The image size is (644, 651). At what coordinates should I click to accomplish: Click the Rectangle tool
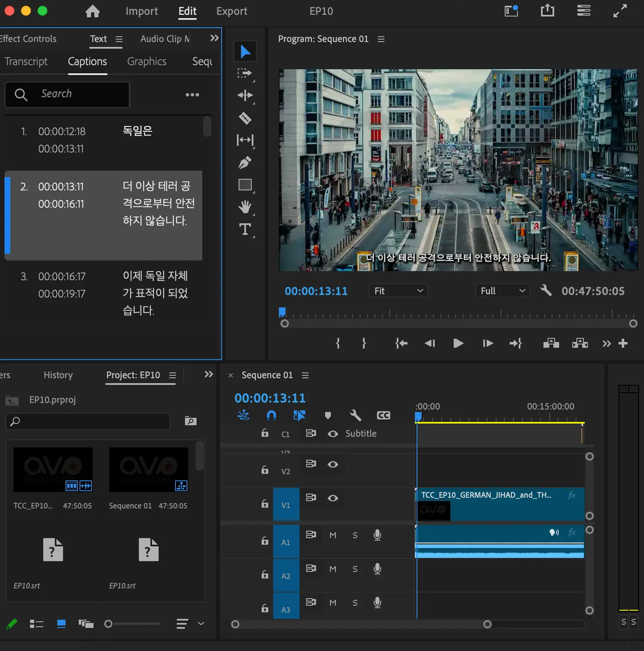pyautogui.click(x=245, y=185)
